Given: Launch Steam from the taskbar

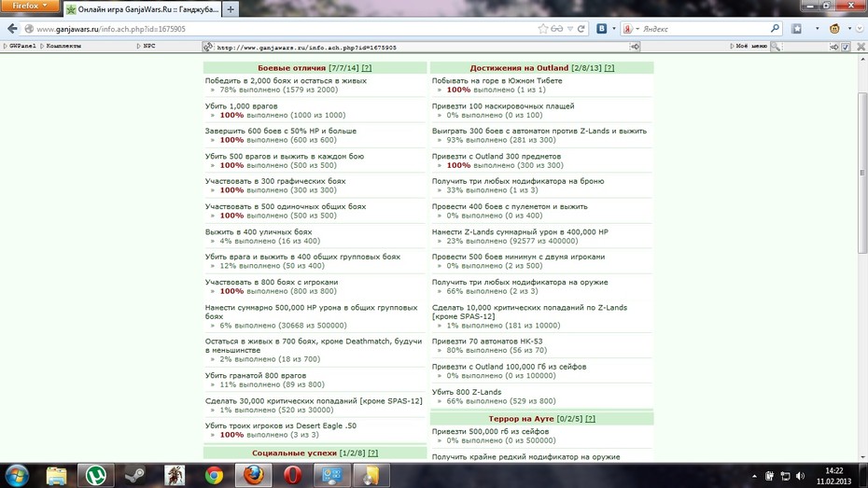Looking at the screenshot, I should click(x=134, y=475).
